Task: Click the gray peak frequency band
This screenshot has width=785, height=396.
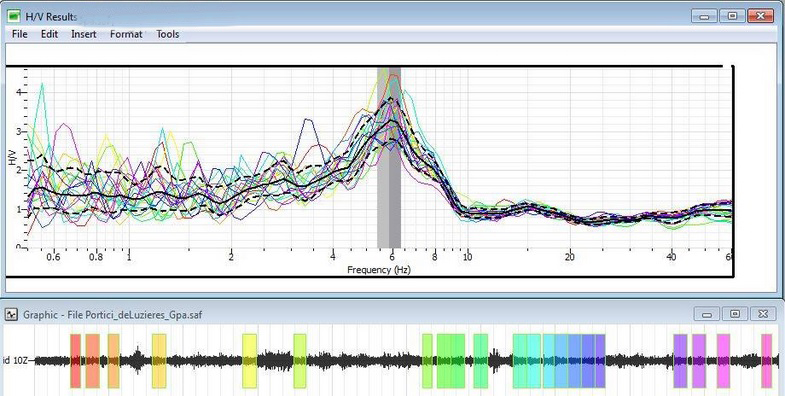Action: pos(389,157)
